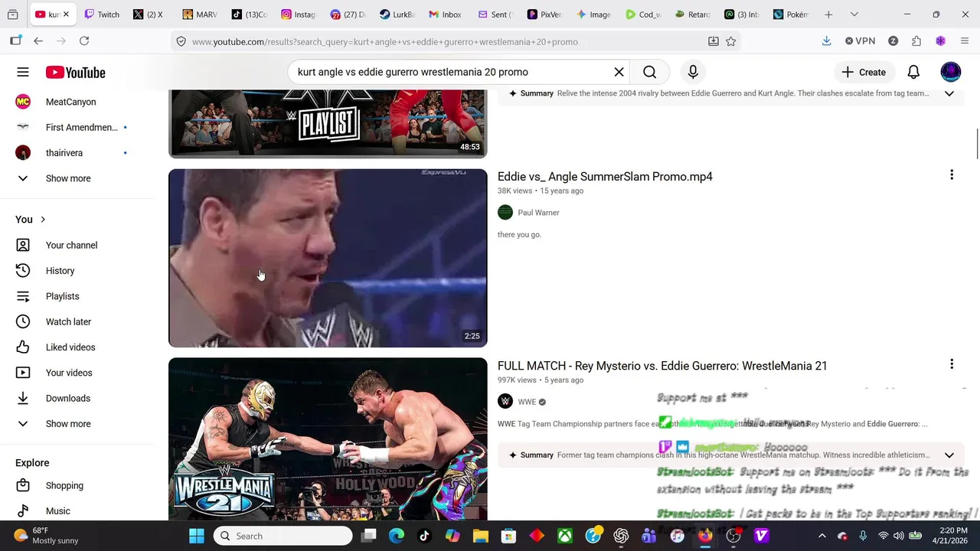The image size is (980, 551).
Task: Start voice search with the microphone icon
Action: [693, 72]
